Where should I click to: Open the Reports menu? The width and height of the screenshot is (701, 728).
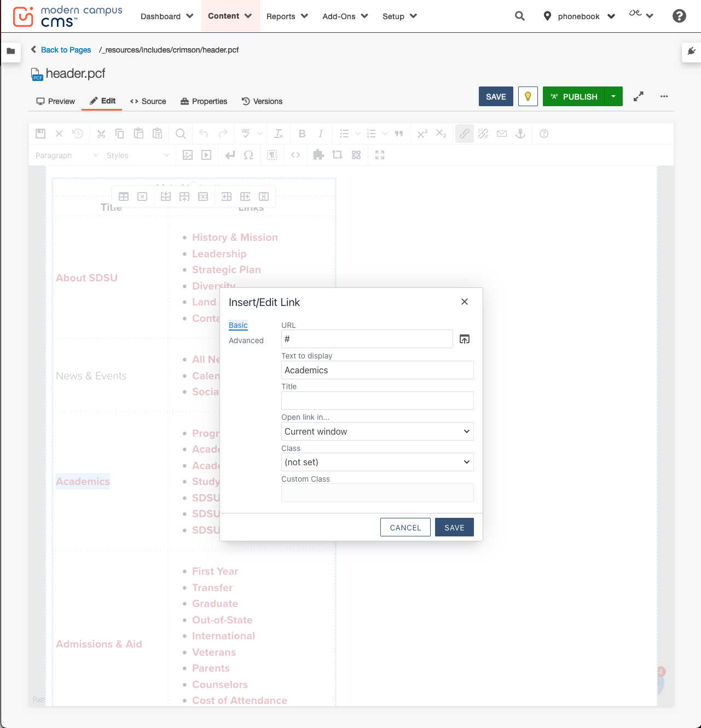coord(287,16)
